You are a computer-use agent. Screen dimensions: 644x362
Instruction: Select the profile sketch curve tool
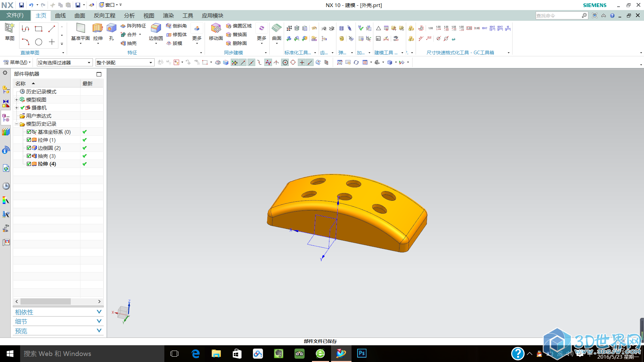click(x=25, y=29)
